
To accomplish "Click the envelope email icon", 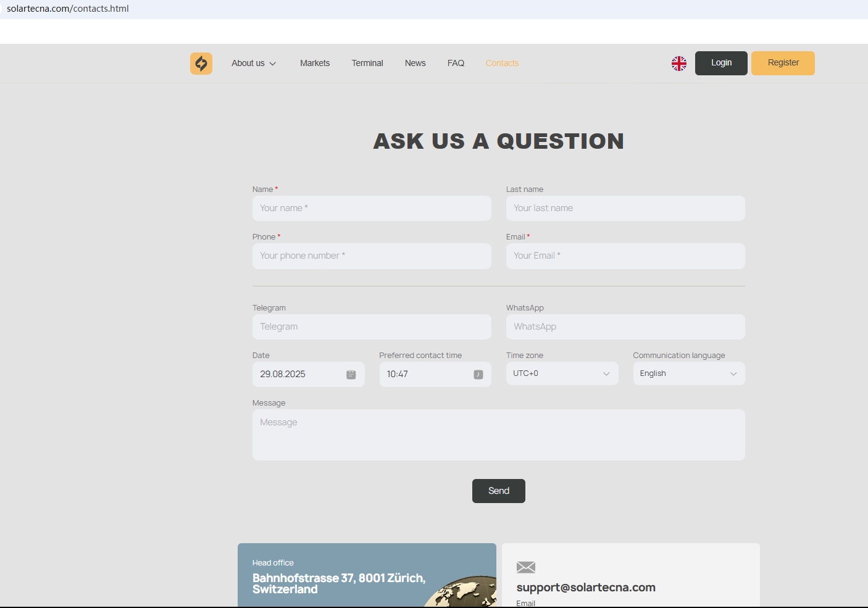I will 525,567.
